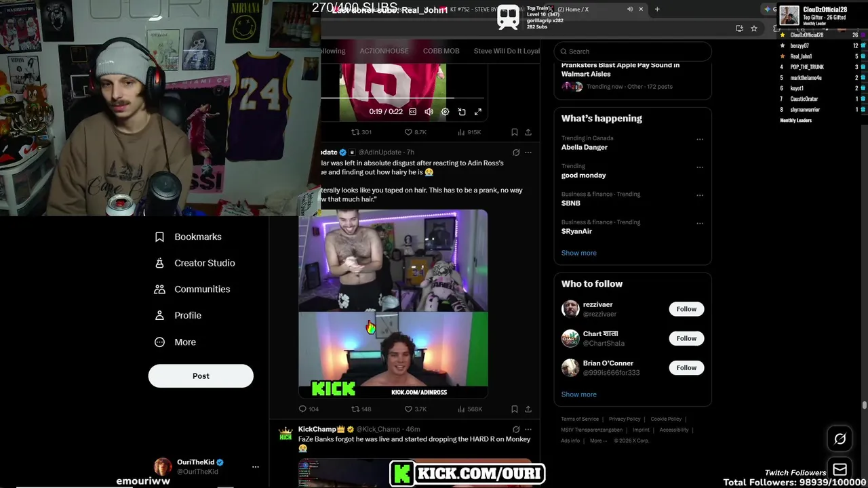
Task: Open the OuriTheKid account avatar
Action: [163, 467]
